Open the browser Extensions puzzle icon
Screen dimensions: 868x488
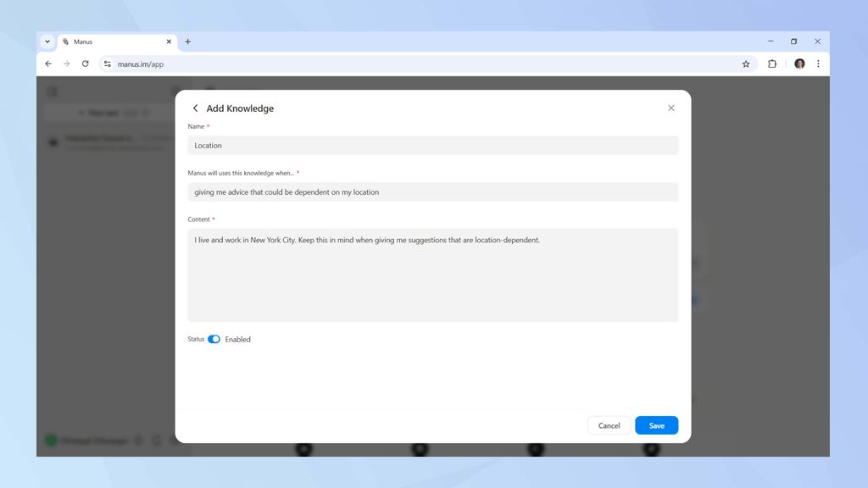pos(772,64)
